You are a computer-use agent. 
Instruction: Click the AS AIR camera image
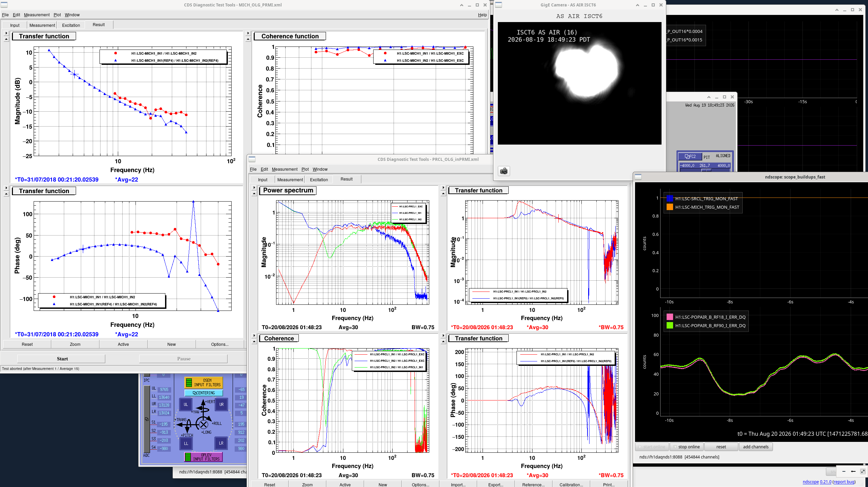(579, 83)
